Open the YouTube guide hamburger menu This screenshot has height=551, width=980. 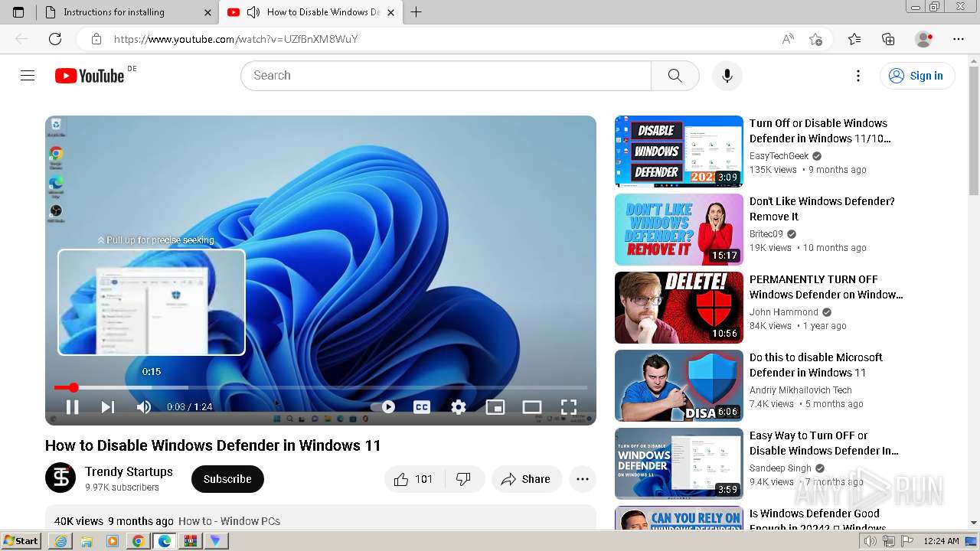point(28,75)
